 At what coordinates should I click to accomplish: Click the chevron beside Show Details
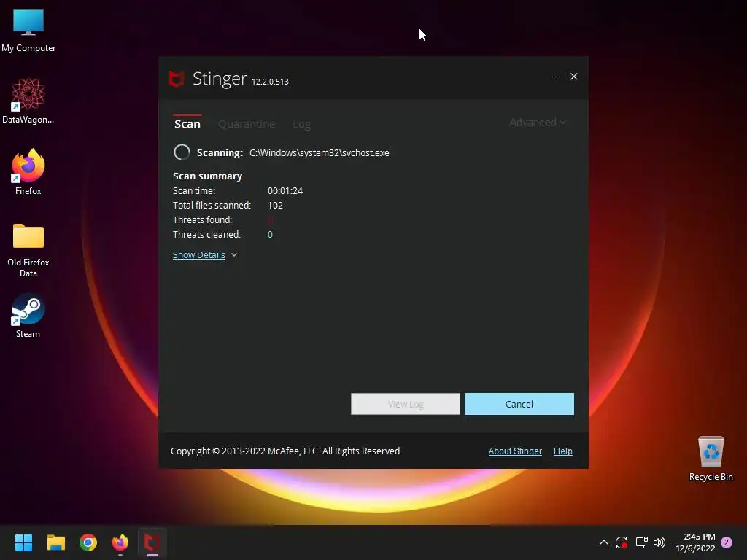pos(234,254)
